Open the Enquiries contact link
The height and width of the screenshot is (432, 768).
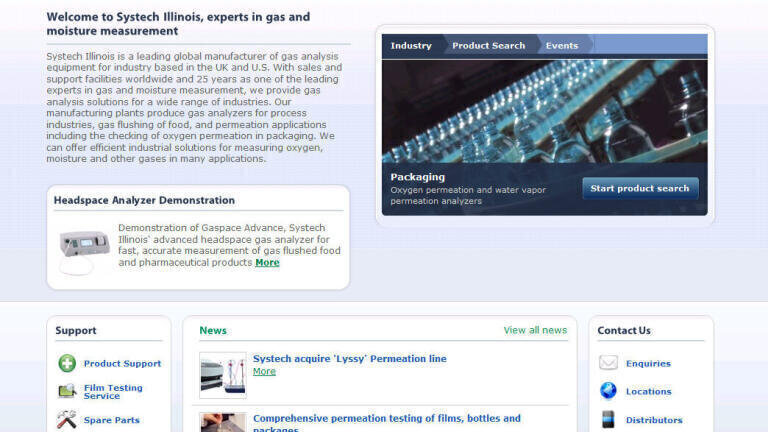tap(648, 363)
